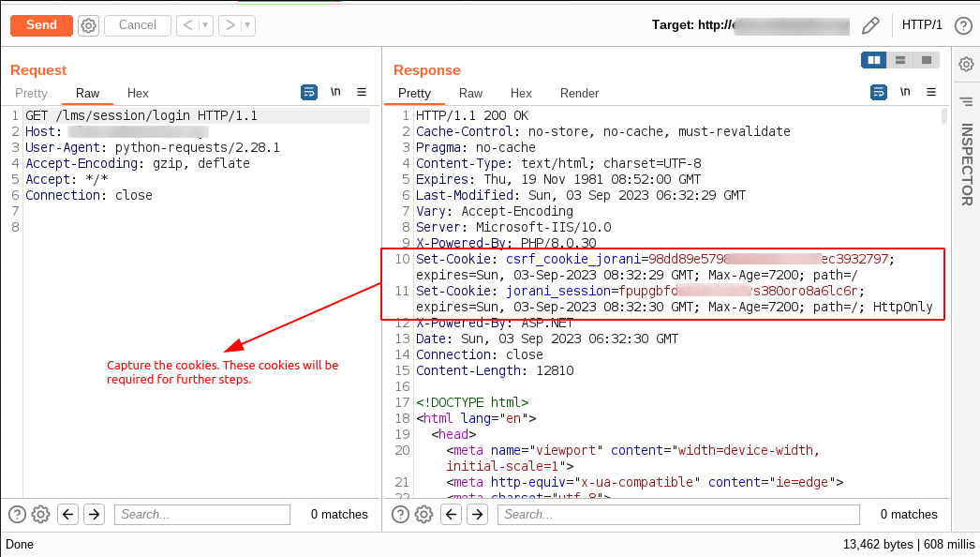Go to next request in history
The width and height of the screenshot is (980, 557).
tap(230, 25)
